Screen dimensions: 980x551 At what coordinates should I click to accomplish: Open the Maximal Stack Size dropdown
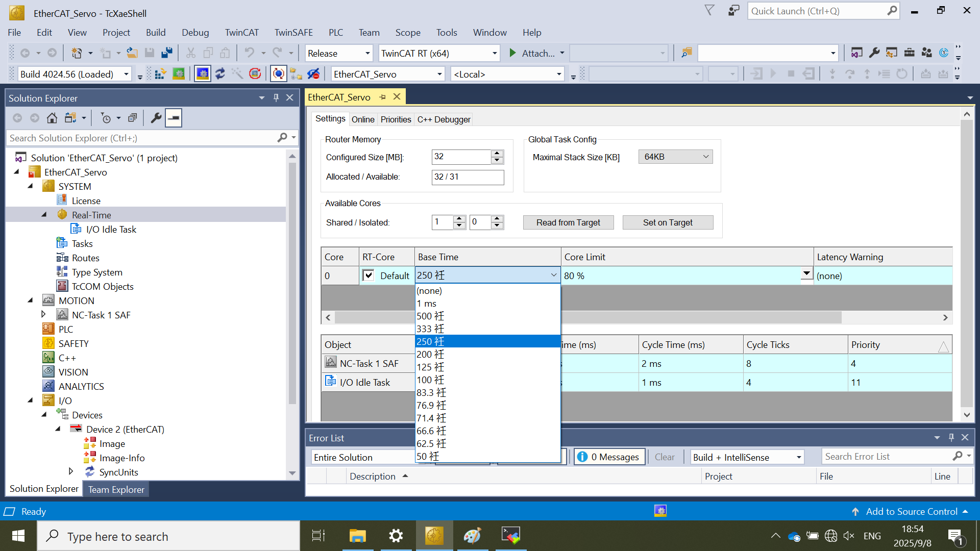click(675, 157)
